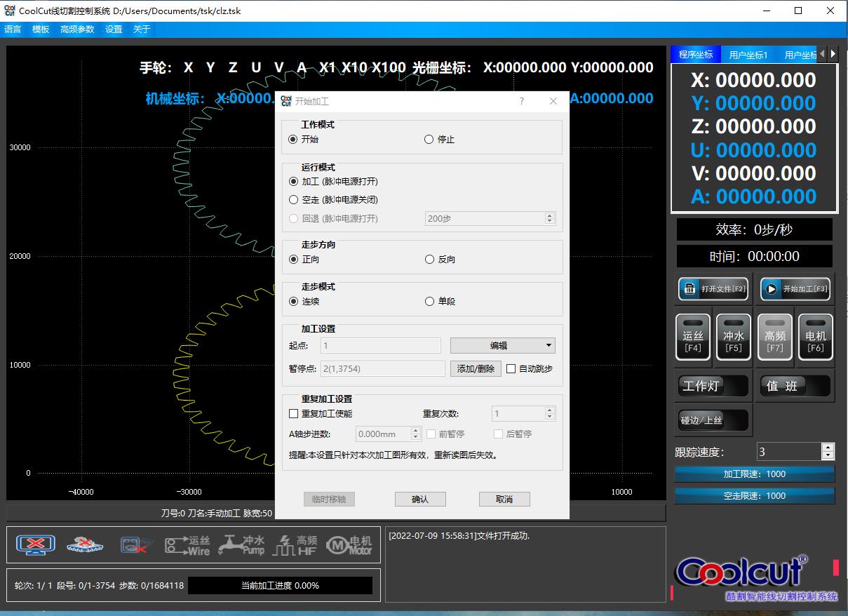Select 反向 step direction
This screenshot has width=848, height=616.
pyautogui.click(x=440, y=259)
